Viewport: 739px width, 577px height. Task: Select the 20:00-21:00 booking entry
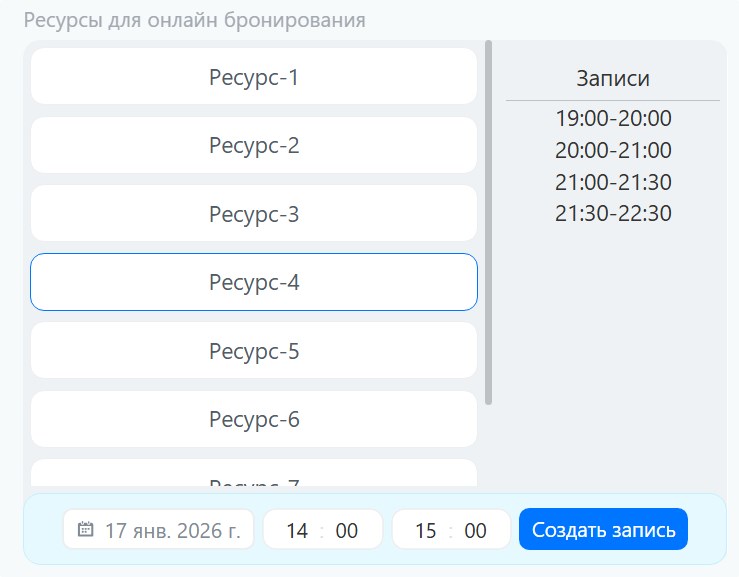tap(613, 150)
